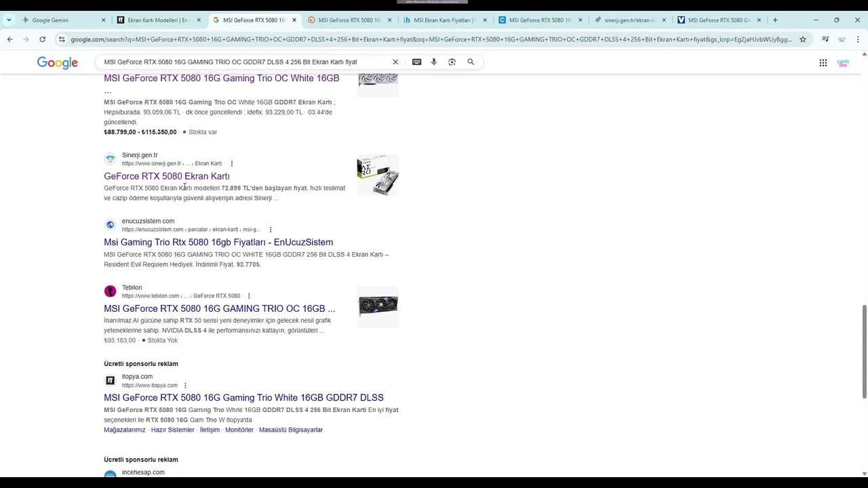This screenshot has height=488, width=868.
Task: Click the itopya site favicon
Action: coord(110,380)
